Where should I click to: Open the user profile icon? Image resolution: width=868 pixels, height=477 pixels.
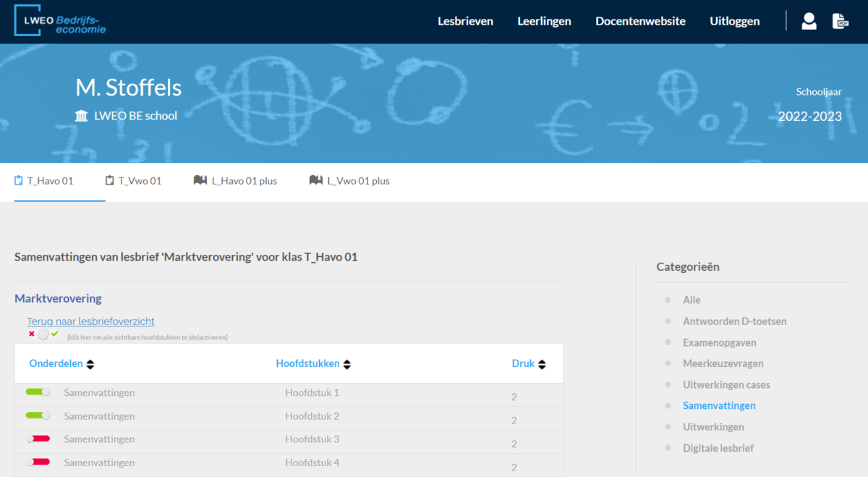tap(809, 21)
